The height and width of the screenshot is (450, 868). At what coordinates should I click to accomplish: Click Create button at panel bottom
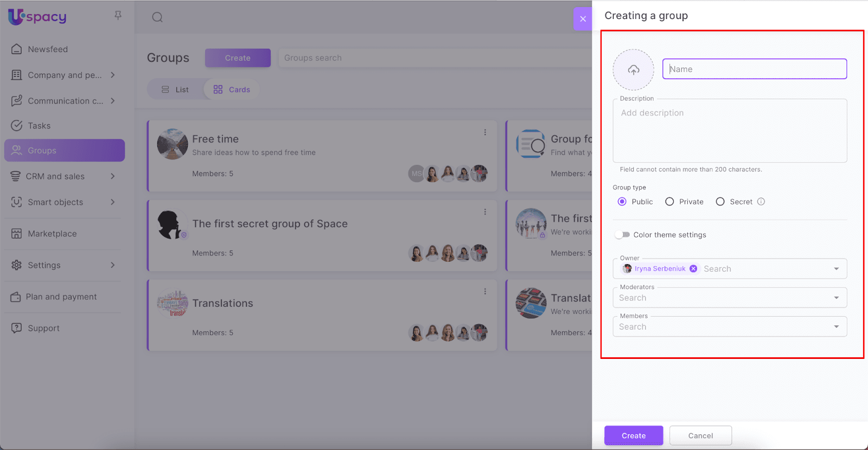(x=634, y=435)
